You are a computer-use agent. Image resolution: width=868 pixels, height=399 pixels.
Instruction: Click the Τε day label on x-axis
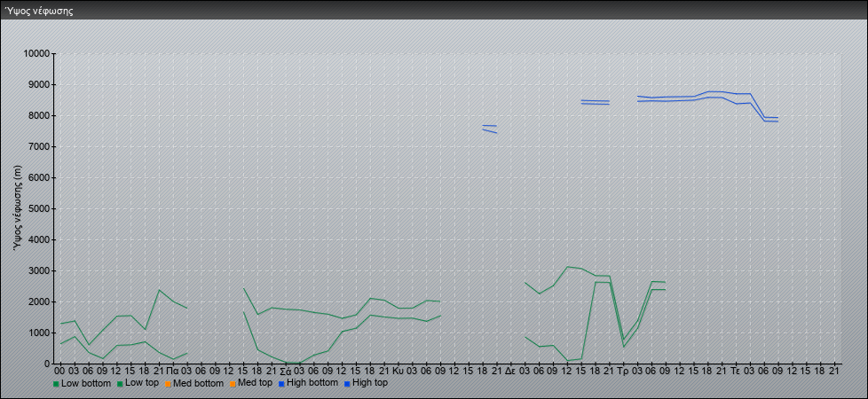[x=736, y=371]
